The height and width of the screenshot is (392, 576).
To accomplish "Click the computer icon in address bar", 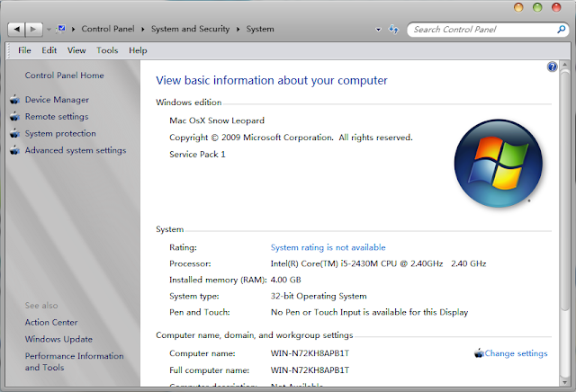I will (x=61, y=29).
